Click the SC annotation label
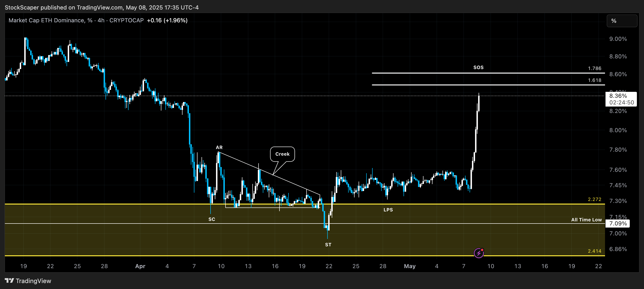Viewport: 644px width, 289px height. pyautogui.click(x=211, y=219)
